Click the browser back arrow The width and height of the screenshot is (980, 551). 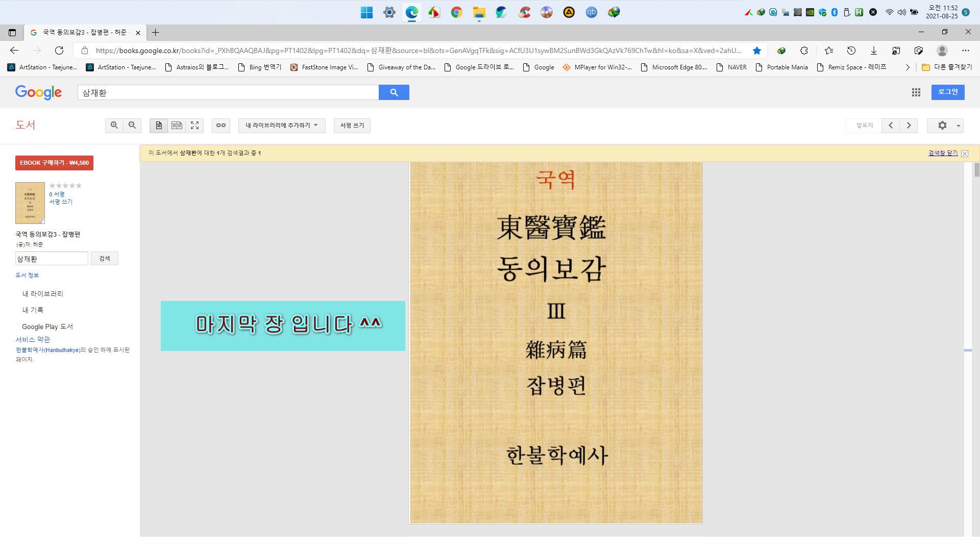[14, 51]
